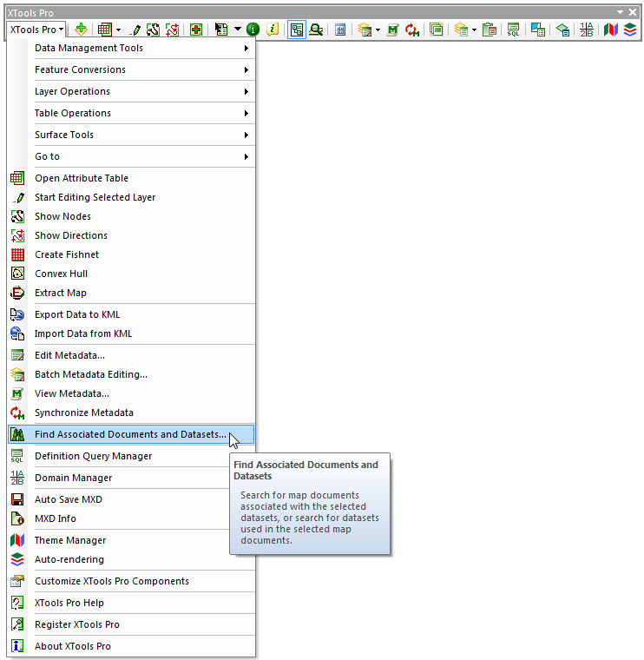Choose Convex Hull from menu
644x660 pixels.
tap(132, 274)
